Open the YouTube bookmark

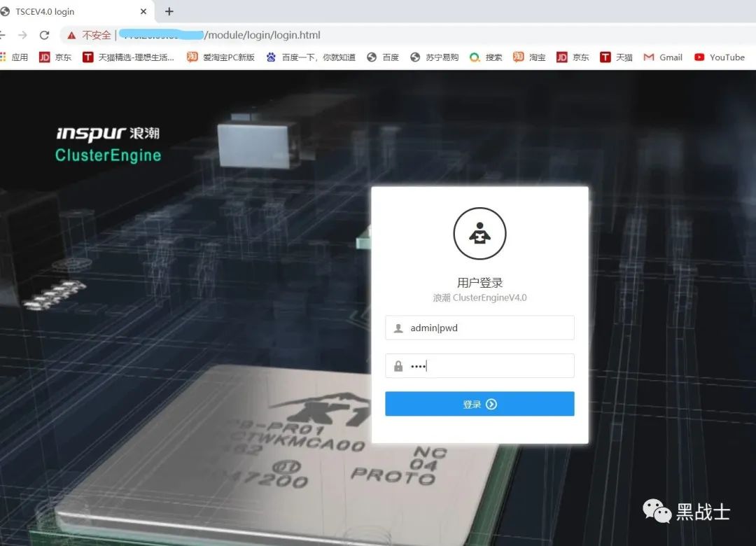[720, 57]
